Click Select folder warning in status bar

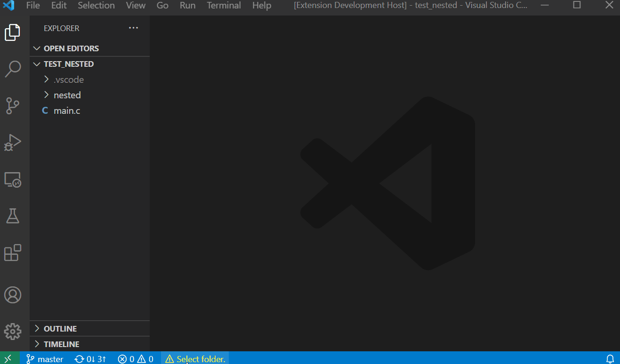[x=195, y=359]
